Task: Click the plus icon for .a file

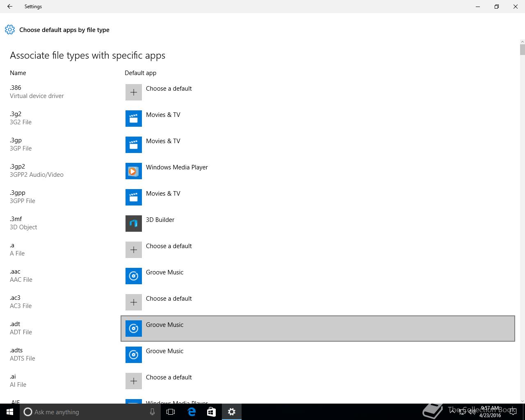Action: [134, 250]
